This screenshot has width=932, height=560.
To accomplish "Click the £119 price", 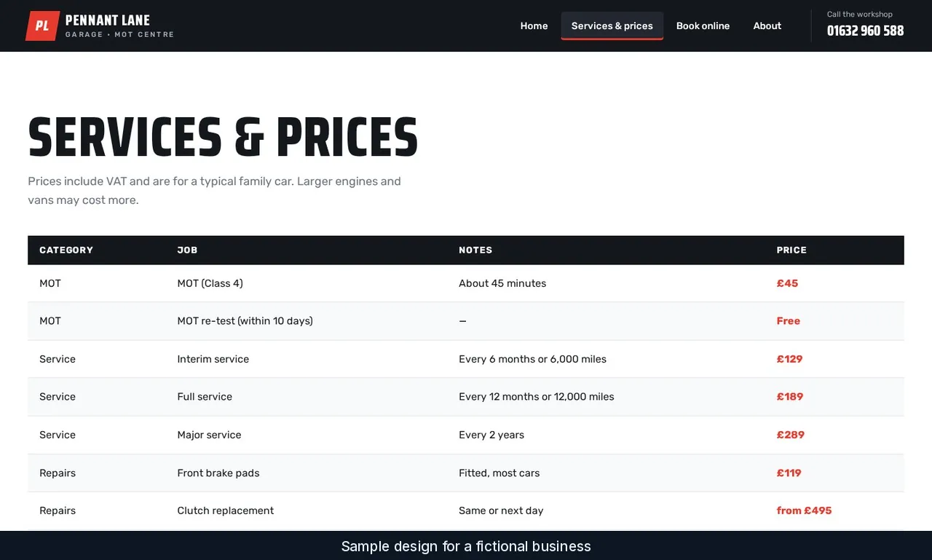I will pos(789,473).
